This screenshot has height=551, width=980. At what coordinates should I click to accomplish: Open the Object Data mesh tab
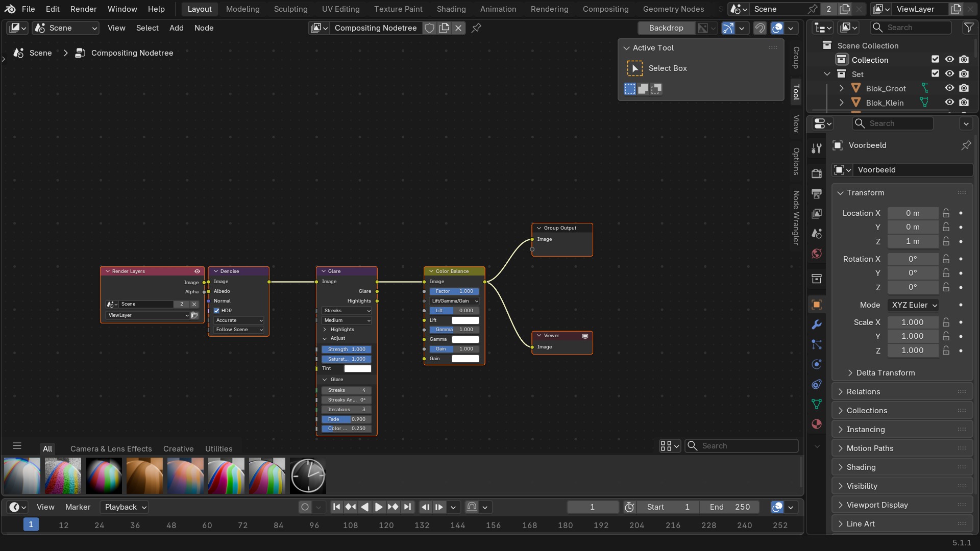[817, 404]
